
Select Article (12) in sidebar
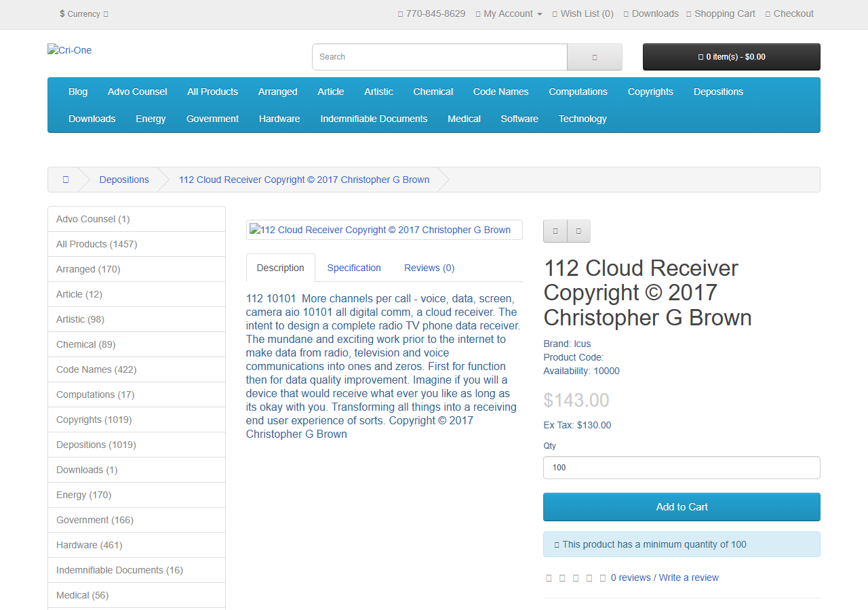136,294
